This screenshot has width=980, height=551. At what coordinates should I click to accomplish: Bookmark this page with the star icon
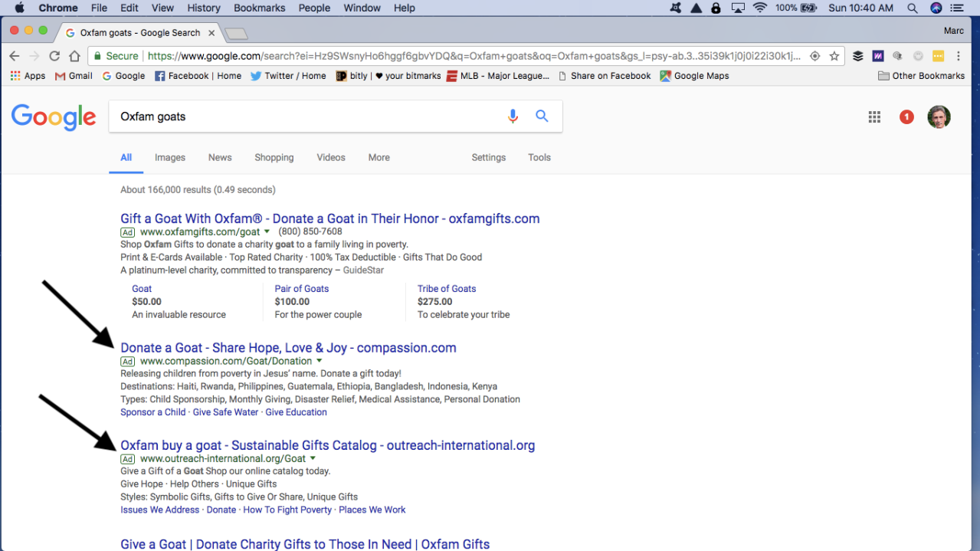coord(834,56)
